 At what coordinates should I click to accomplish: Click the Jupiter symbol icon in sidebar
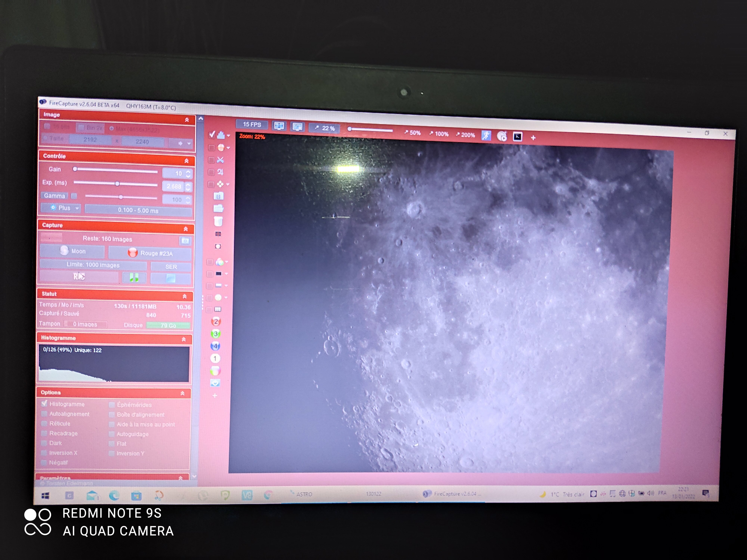(x=220, y=172)
